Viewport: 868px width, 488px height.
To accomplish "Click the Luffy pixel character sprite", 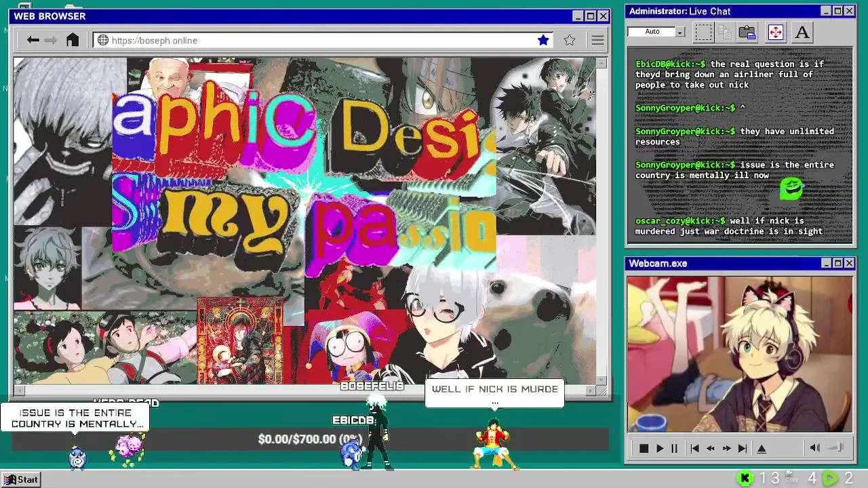I will coord(495,443).
